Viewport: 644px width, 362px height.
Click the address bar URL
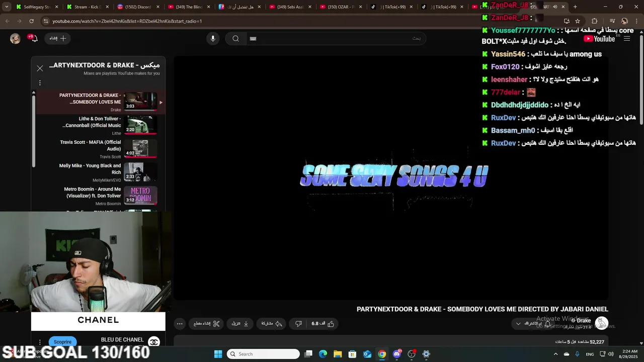coord(127,21)
